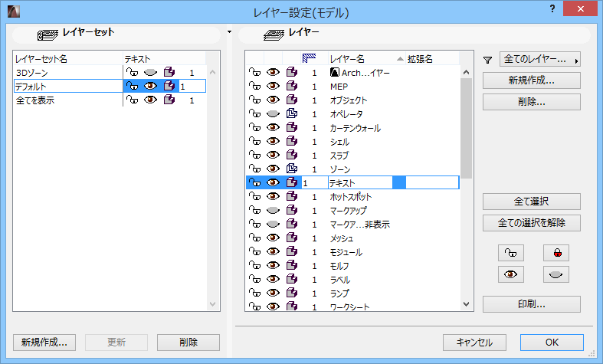Click lock icon on オブジェクト layer
Viewport: 603px width, 364px height.
tap(254, 100)
